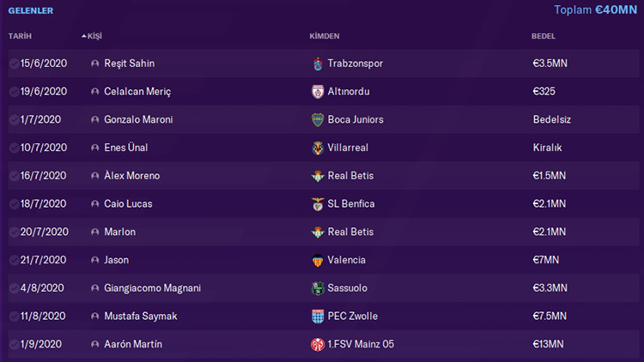Click the Altınordu club badge
The image size is (644, 362).
click(x=317, y=92)
